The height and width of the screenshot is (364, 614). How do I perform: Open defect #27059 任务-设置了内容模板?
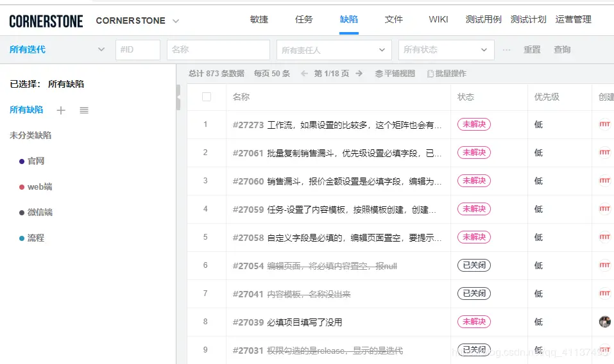334,210
